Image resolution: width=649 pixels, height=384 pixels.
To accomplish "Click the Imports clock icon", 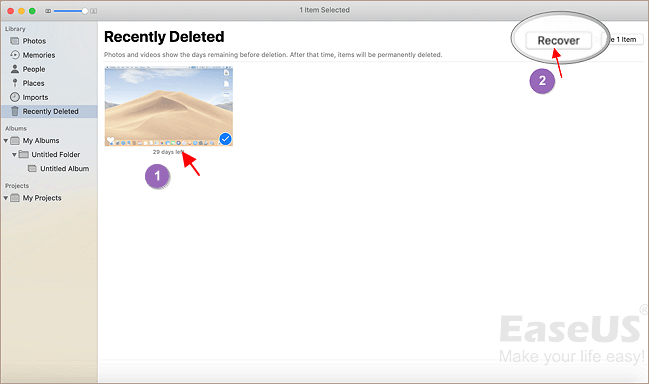I will pyautogui.click(x=15, y=97).
